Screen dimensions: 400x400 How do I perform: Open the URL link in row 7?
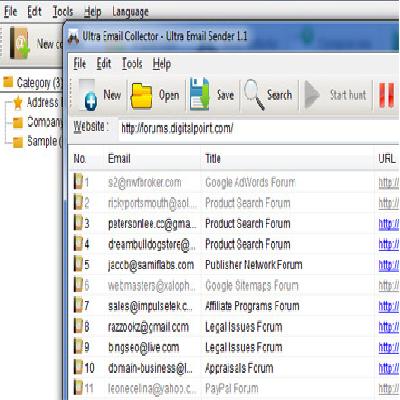point(389,307)
